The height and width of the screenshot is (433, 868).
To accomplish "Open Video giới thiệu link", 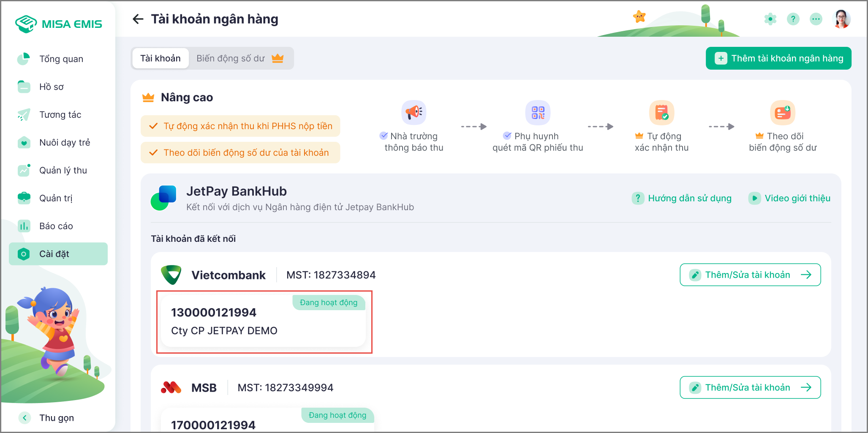I will [789, 198].
